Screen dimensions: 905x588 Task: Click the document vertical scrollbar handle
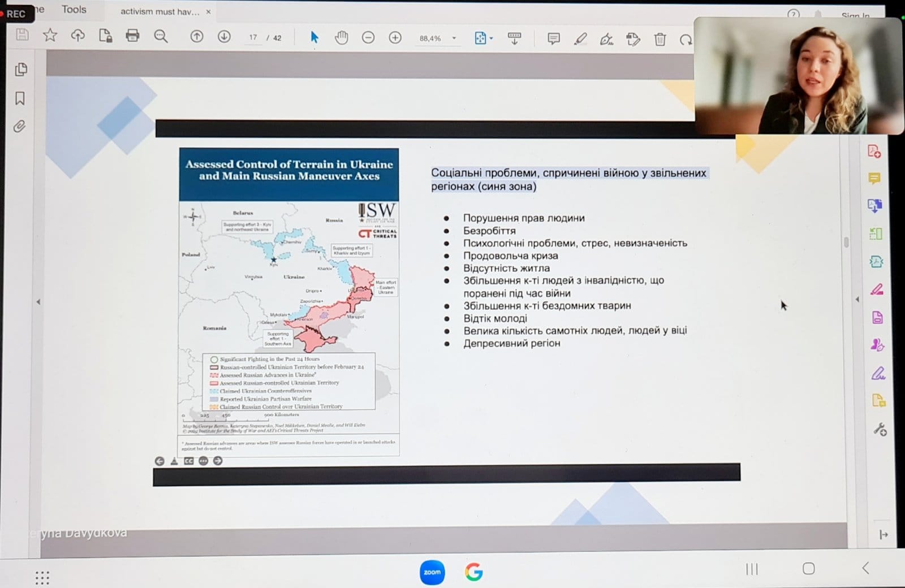point(846,242)
